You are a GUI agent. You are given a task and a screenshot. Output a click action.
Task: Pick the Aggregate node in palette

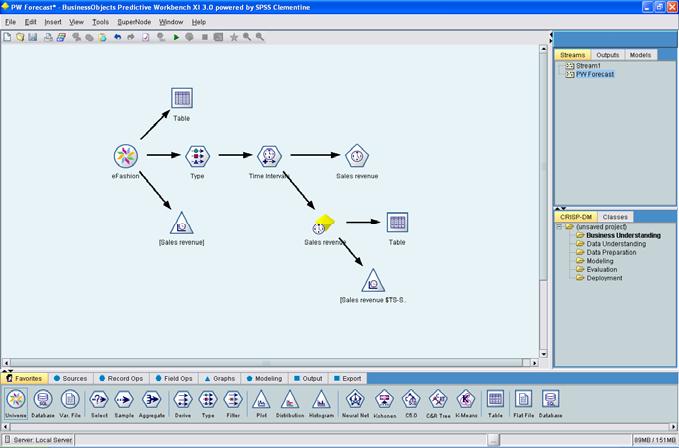click(x=152, y=403)
